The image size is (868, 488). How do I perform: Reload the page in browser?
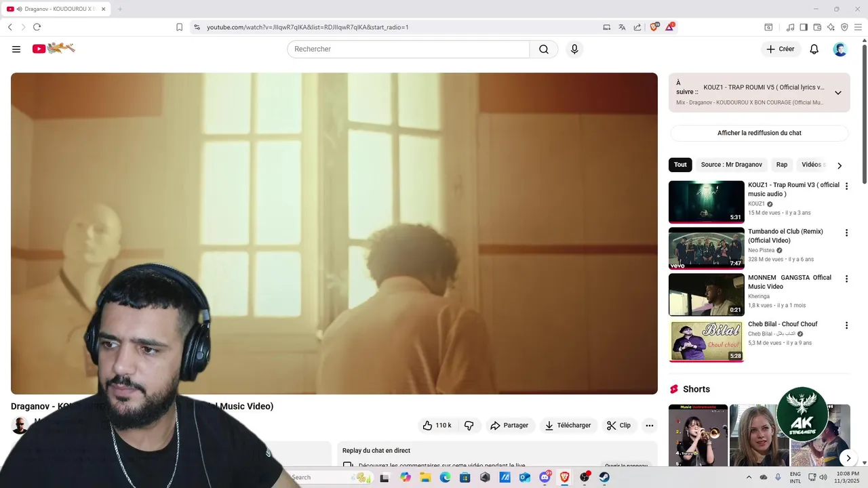pyautogui.click(x=37, y=27)
